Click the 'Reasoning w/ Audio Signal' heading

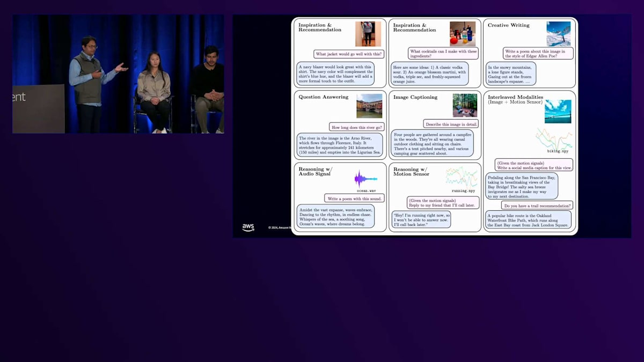[x=316, y=172]
